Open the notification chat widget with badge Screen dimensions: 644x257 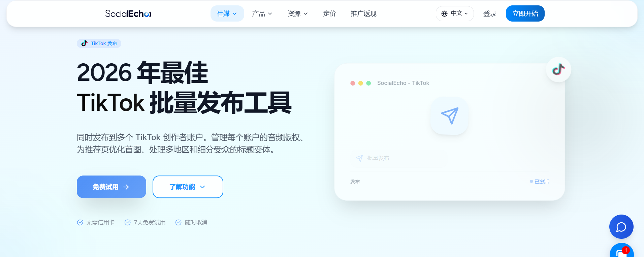pyautogui.click(x=621, y=251)
